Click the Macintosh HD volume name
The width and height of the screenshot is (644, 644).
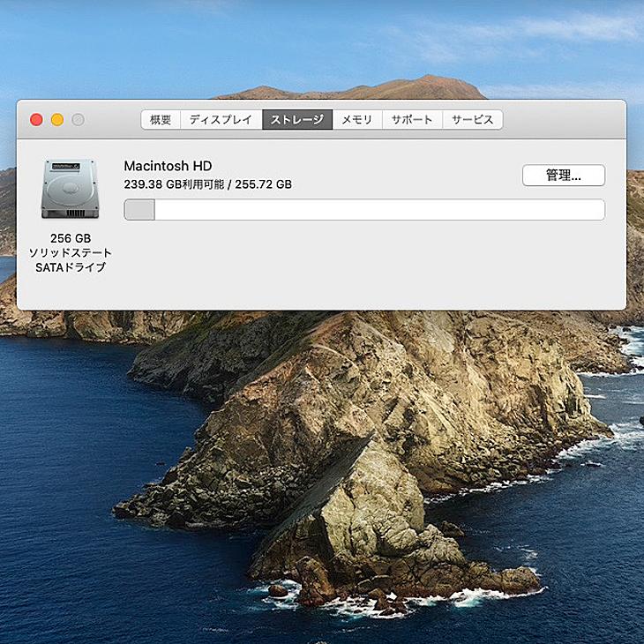(168, 166)
